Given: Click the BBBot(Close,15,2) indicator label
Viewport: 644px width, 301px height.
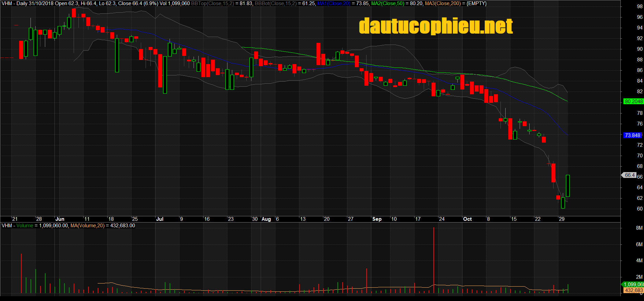Looking at the screenshot, I should tap(276, 3).
